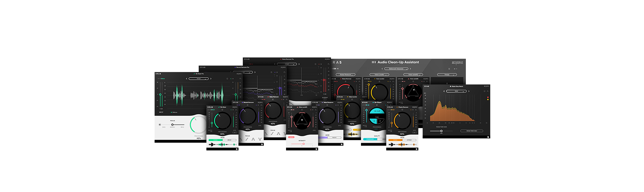Click the Room Tone Match bottom-right corner icon
This screenshot has height=192, width=644.
[487, 137]
